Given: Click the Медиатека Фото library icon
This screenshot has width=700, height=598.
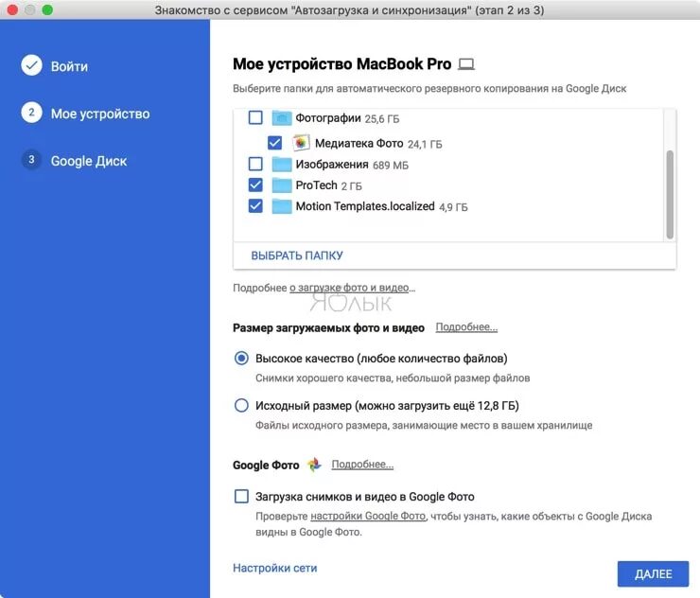Looking at the screenshot, I should tap(301, 143).
